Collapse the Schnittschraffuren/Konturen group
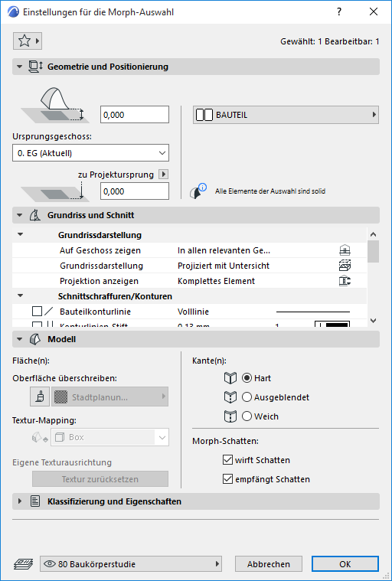Screen dimensions: 392x581 [21, 296]
